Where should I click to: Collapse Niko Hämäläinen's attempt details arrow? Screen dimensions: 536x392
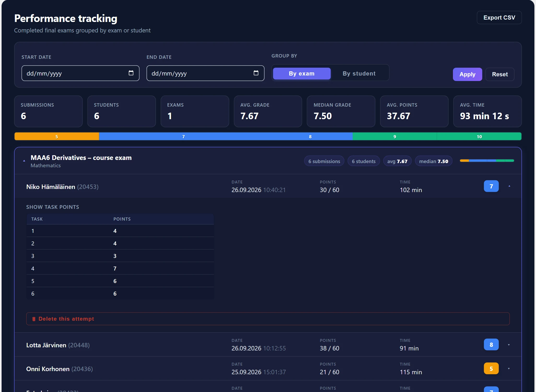point(509,186)
